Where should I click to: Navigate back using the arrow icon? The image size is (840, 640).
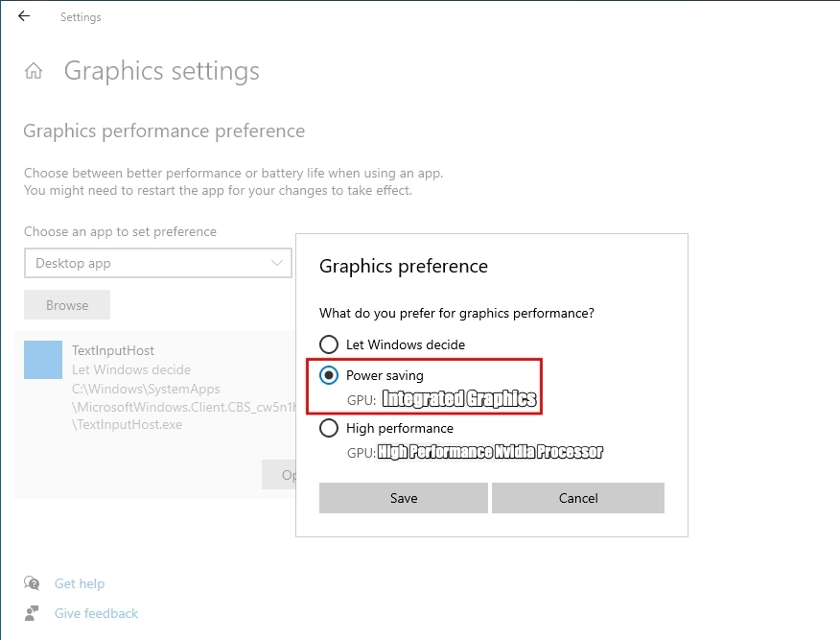click(23, 15)
